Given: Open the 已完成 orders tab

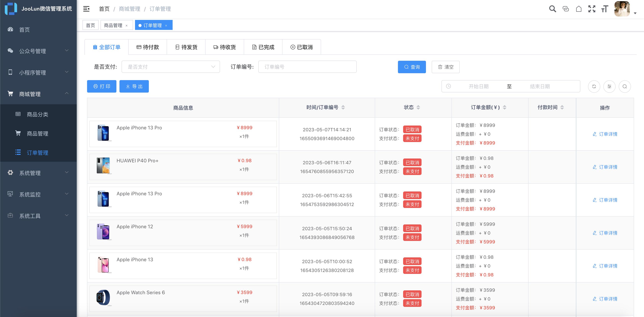Looking at the screenshot, I should click(263, 47).
